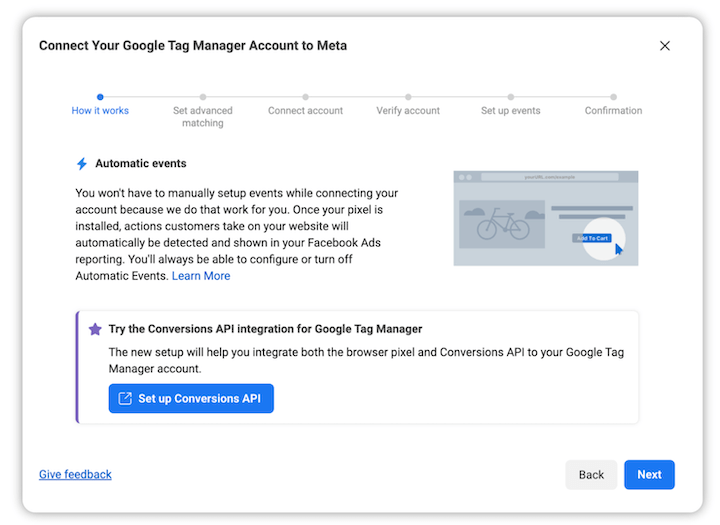Click the Conversions API integration heading
This screenshot has width=720, height=525.
tap(265, 329)
